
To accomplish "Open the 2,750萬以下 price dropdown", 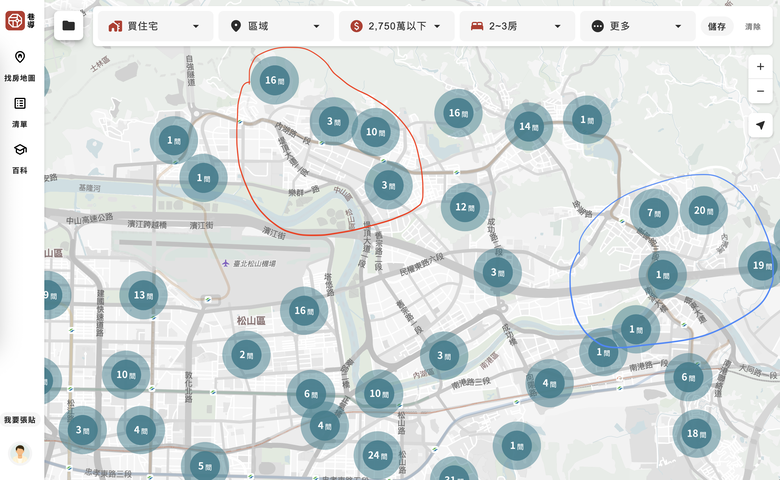I will (396, 26).
